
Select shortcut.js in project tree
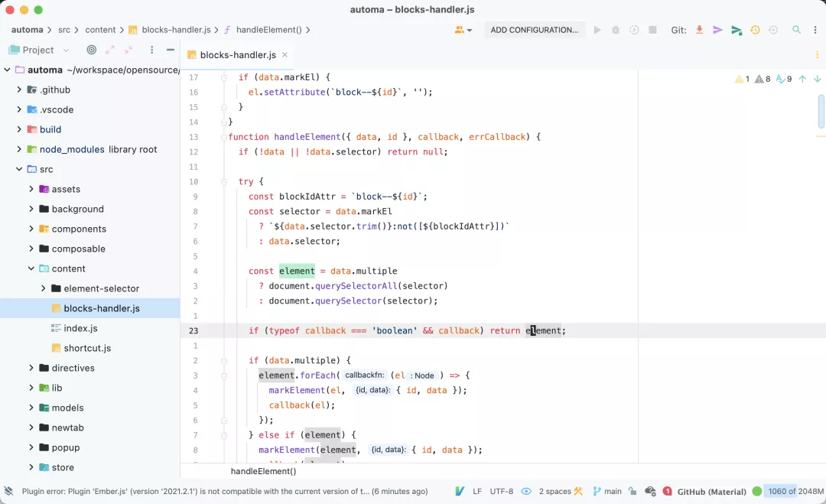click(87, 348)
